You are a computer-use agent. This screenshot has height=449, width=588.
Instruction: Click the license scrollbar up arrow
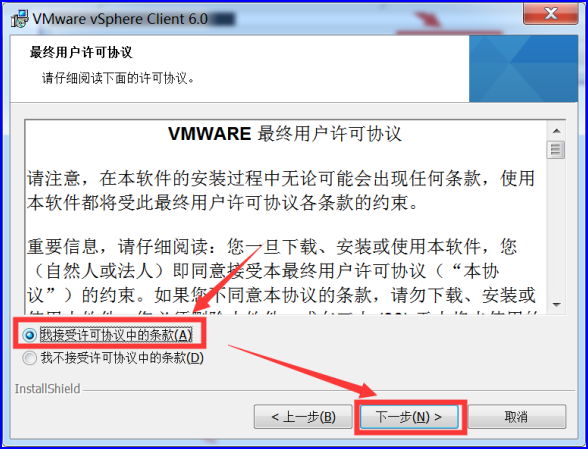[556, 131]
